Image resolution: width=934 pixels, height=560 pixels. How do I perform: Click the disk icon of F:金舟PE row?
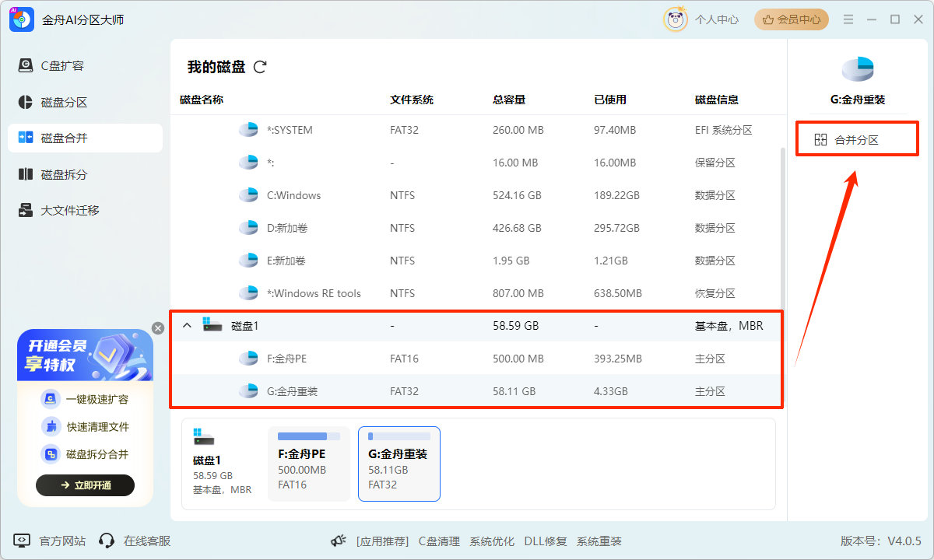[x=248, y=359]
